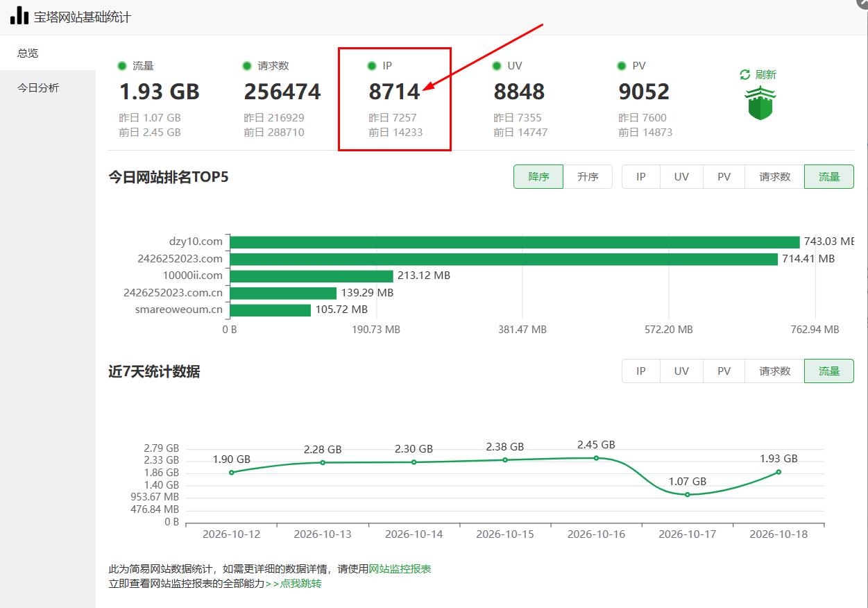
Task: Click the 2026-10-17 data point on chart
Action: coord(688,494)
